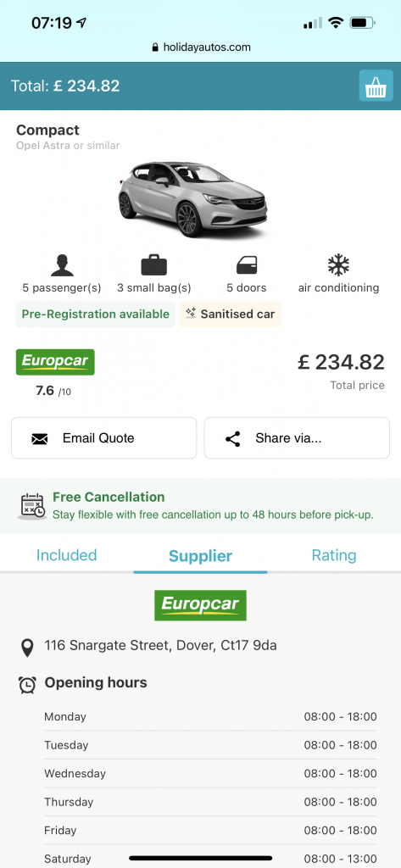Tap the car door icon
The width and height of the screenshot is (401, 868).
(246, 265)
